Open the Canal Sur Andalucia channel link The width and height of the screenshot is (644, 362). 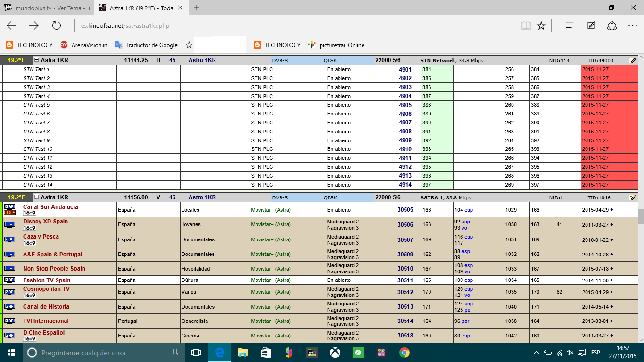pos(50,207)
